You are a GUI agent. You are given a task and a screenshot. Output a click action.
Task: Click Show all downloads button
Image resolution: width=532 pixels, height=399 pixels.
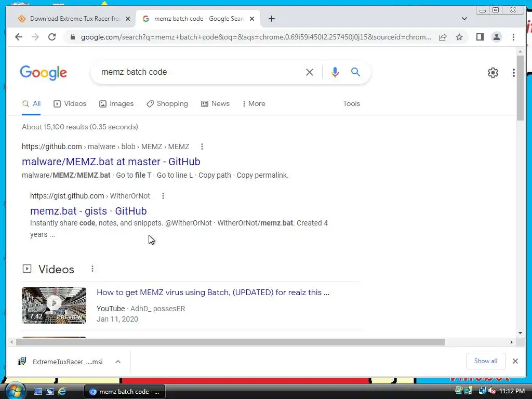point(486,361)
